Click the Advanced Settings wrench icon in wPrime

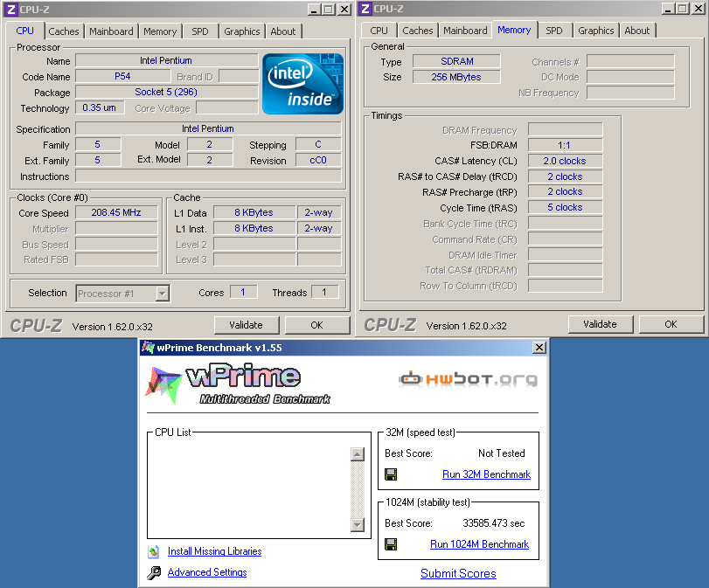click(x=154, y=572)
